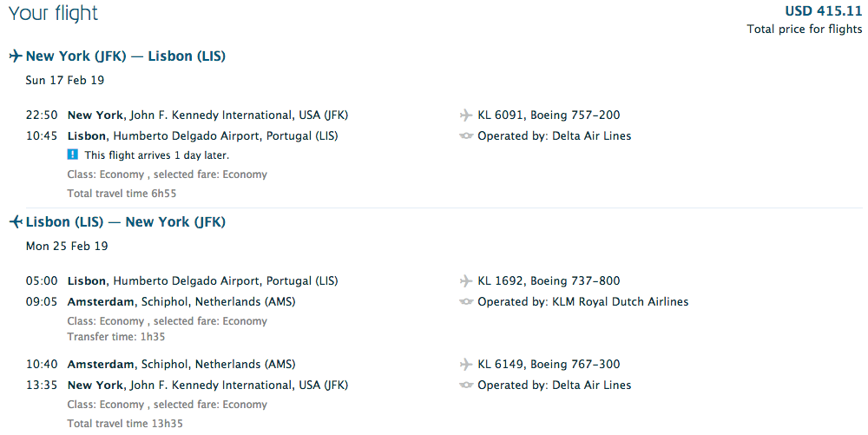Click the KL 1692, Boeing 737-800 flight label

pos(549,281)
